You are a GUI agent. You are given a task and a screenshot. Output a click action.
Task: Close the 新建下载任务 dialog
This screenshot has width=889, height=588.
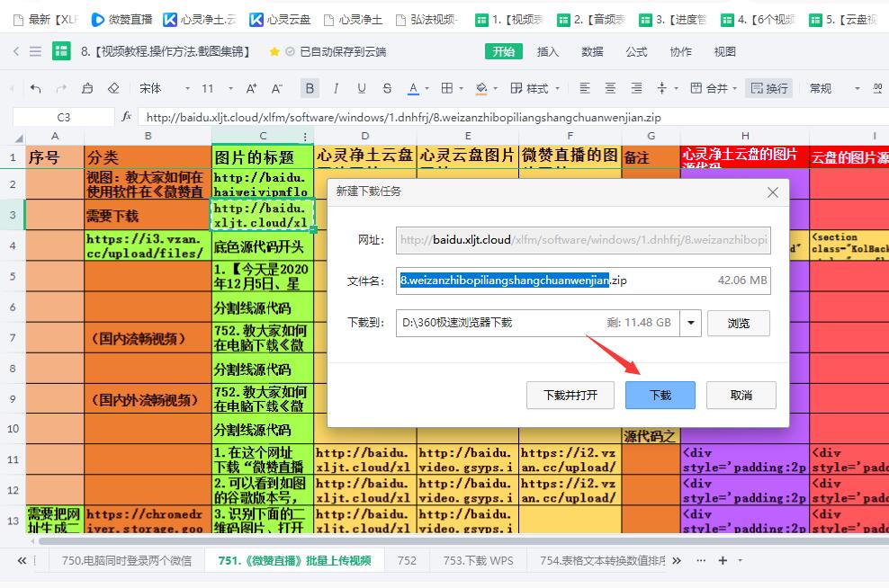(x=773, y=192)
